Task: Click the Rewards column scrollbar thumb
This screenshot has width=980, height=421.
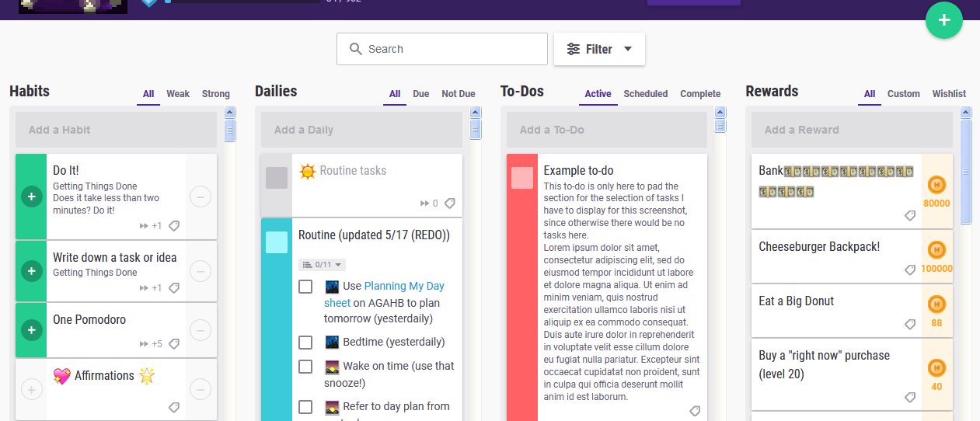Action: click(966, 171)
